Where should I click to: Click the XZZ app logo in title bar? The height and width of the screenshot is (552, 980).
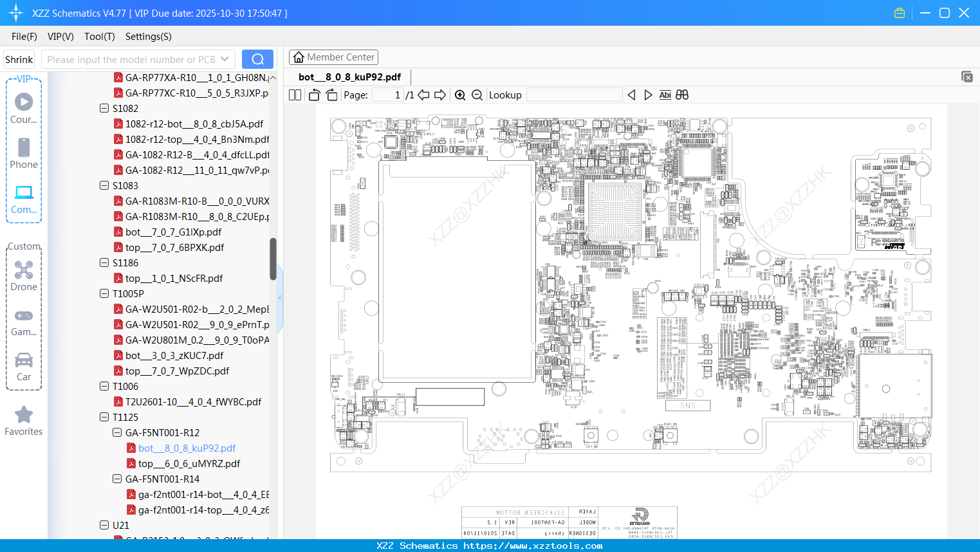tap(15, 13)
